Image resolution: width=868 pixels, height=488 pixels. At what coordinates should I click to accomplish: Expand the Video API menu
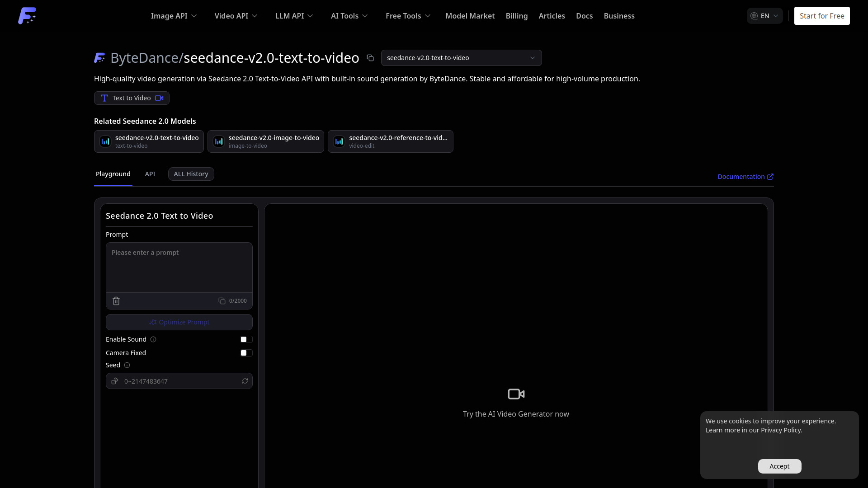click(236, 16)
